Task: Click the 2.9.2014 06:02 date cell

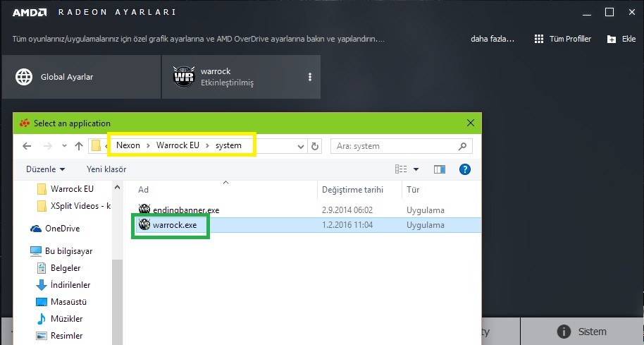Action: 347,210
